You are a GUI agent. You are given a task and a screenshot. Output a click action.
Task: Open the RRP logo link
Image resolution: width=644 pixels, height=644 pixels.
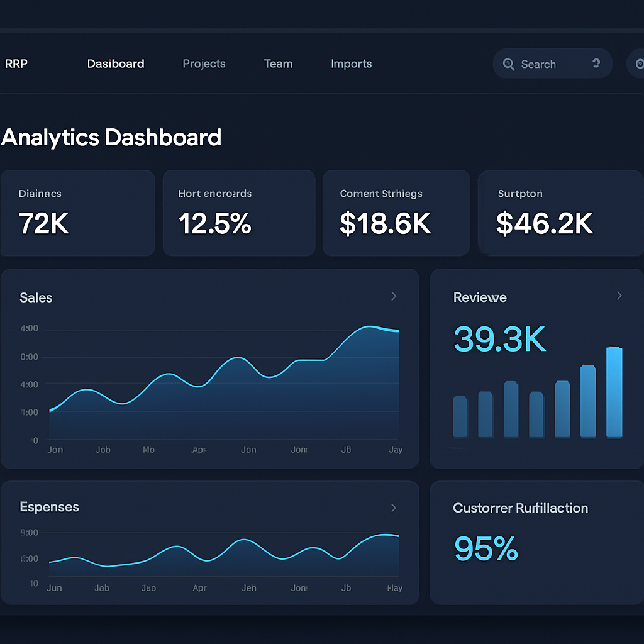point(16,64)
